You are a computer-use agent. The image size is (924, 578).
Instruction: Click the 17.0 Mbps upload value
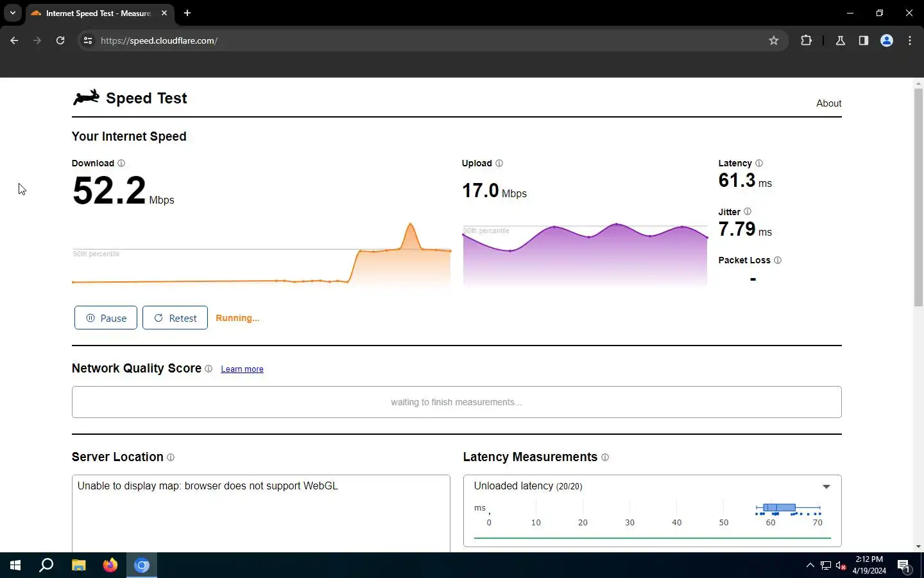pyautogui.click(x=494, y=191)
